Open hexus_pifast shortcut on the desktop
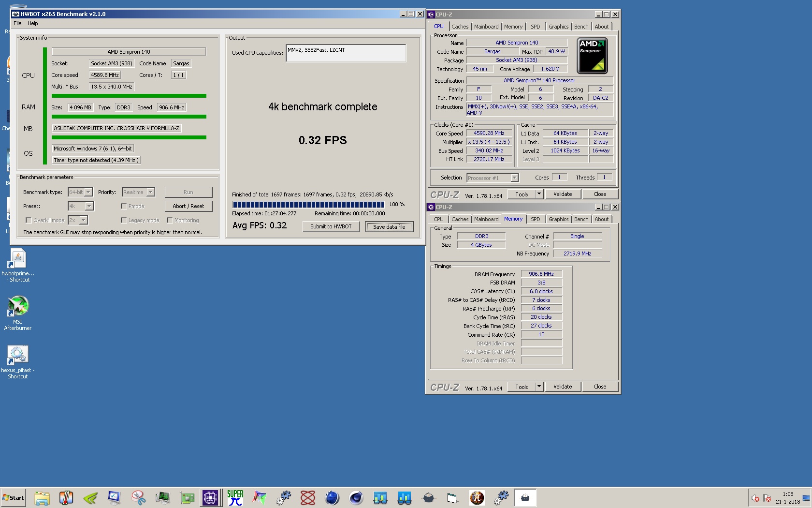 pyautogui.click(x=18, y=362)
